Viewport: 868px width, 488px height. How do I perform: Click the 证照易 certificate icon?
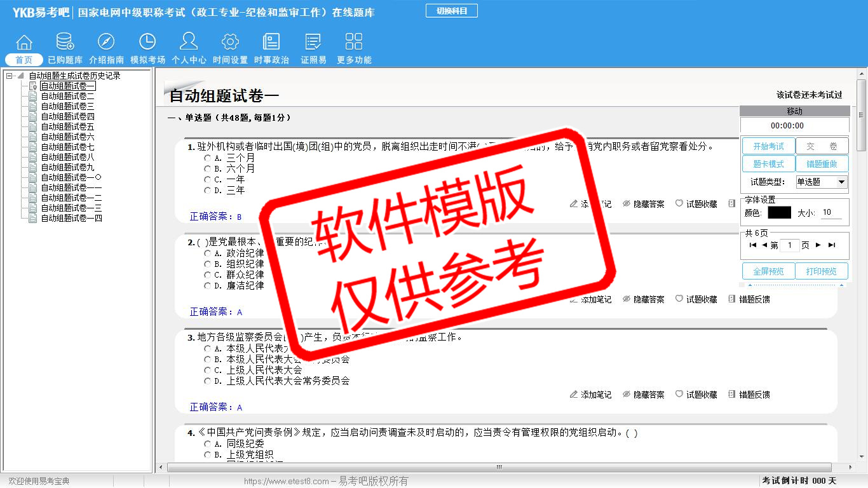coord(313,43)
